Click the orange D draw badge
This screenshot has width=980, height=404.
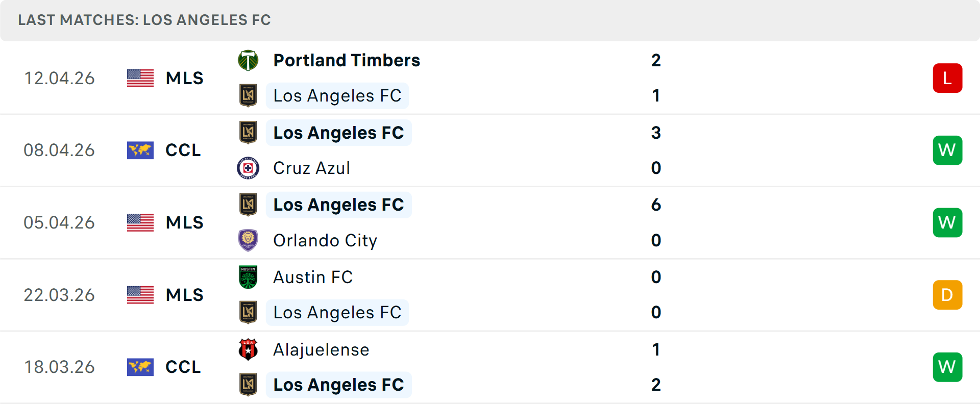[947, 295]
